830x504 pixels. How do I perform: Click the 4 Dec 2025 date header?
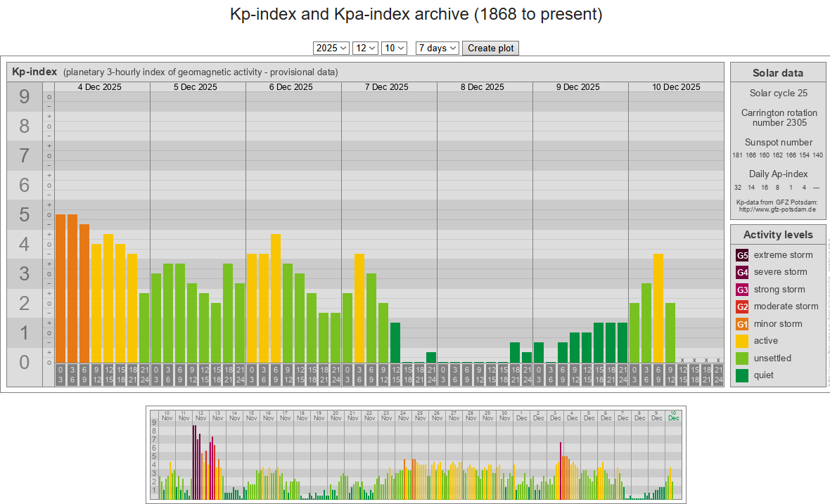pos(99,87)
